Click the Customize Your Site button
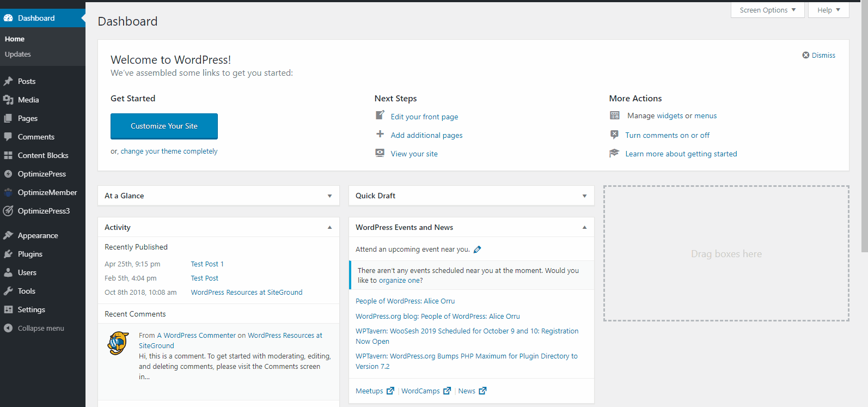 pos(164,126)
